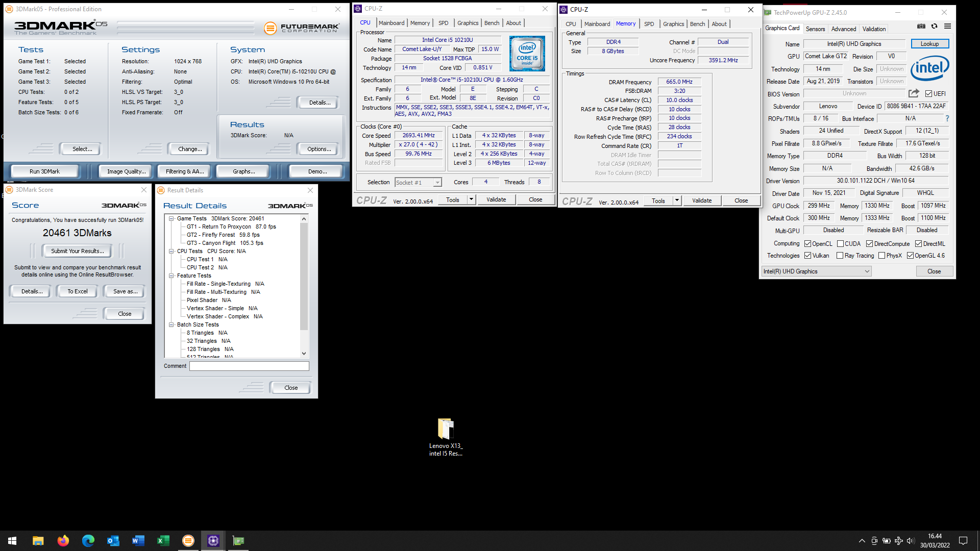Click the GPU-Z screenshot camera icon
This screenshot has height=551, width=980.
pos(921,27)
